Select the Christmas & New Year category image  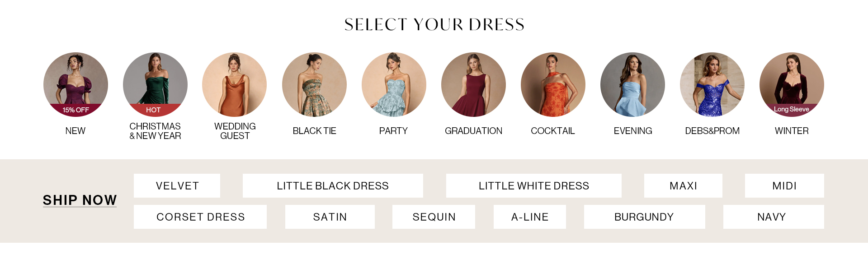[x=155, y=85]
